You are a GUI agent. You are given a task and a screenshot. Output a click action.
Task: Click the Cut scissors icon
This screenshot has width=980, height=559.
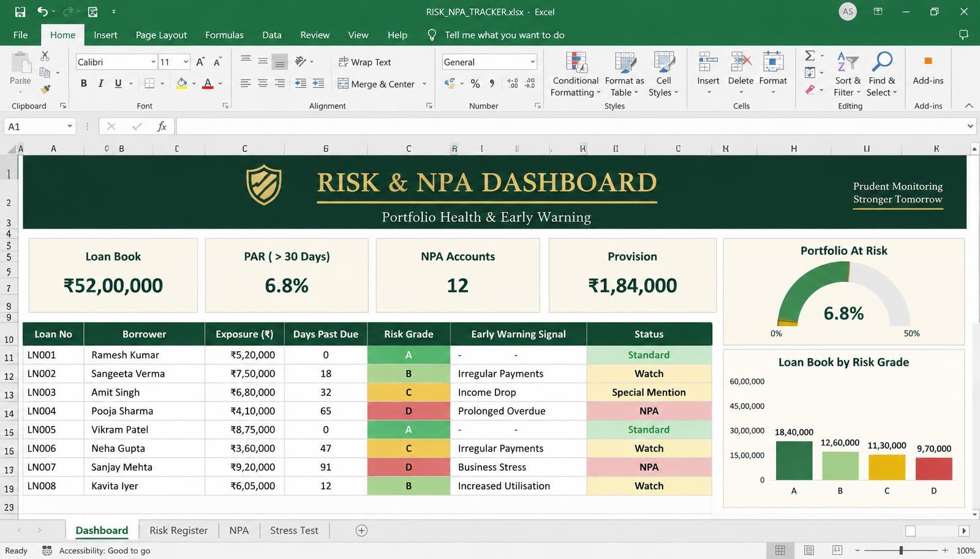45,56
